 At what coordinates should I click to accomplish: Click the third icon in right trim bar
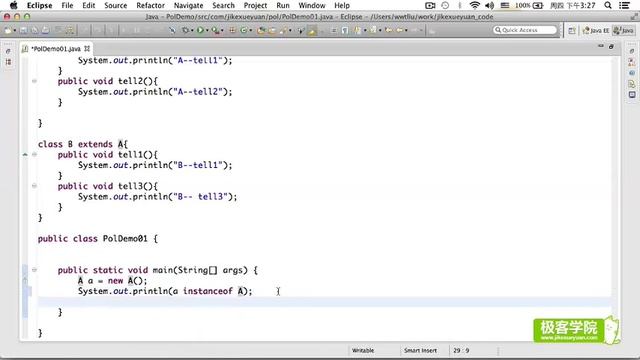[x=632, y=73]
